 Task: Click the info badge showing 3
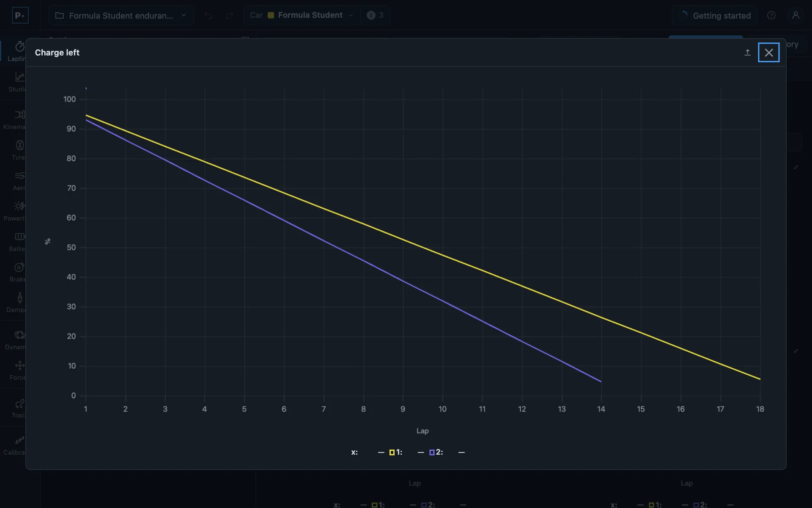pyautogui.click(x=375, y=15)
